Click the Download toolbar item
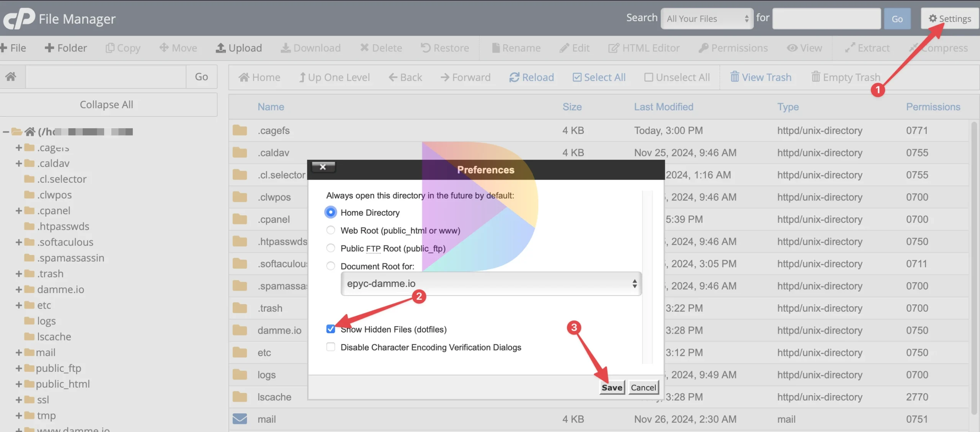 tap(310, 48)
